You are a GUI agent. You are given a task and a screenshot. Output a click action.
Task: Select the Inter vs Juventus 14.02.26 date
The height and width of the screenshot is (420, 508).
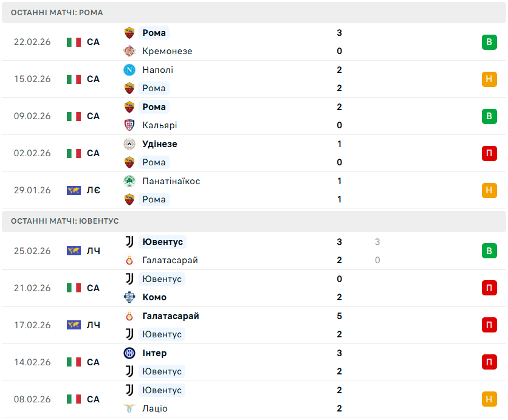click(32, 362)
